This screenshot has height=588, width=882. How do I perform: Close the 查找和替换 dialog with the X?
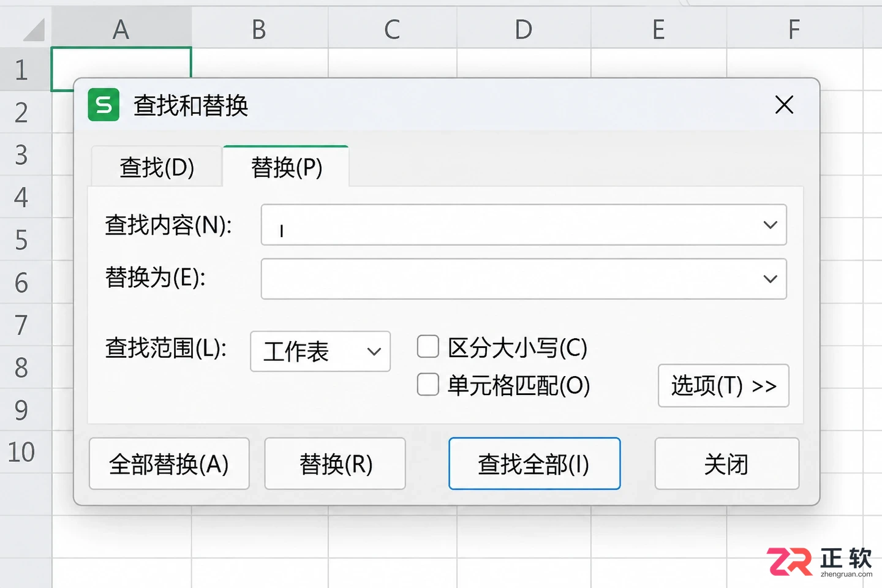click(784, 105)
